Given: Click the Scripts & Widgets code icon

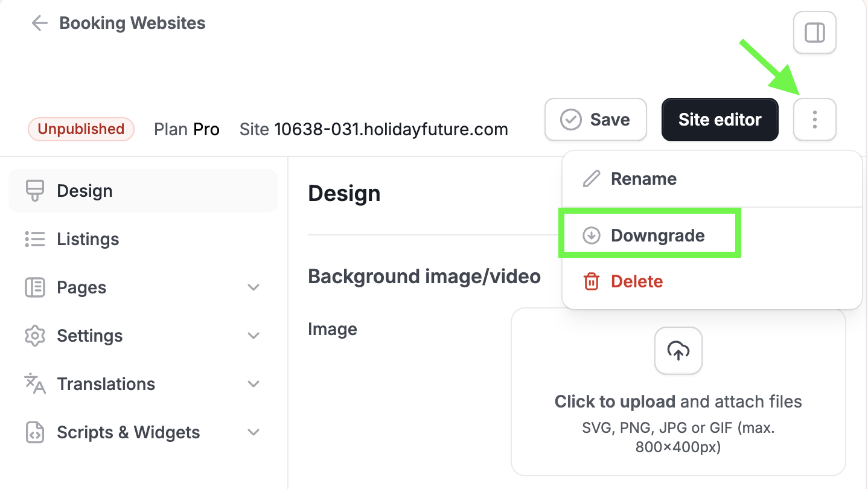Looking at the screenshot, I should click(x=34, y=432).
